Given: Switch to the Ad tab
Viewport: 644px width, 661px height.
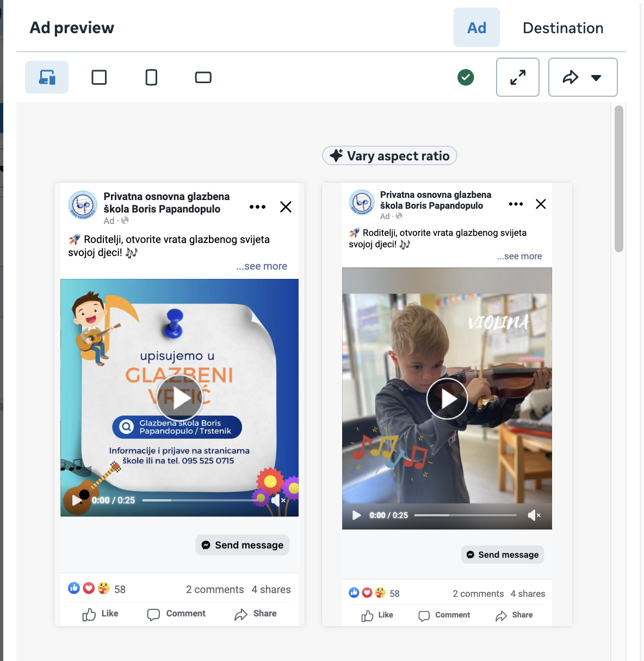Looking at the screenshot, I should pyautogui.click(x=476, y=27).
